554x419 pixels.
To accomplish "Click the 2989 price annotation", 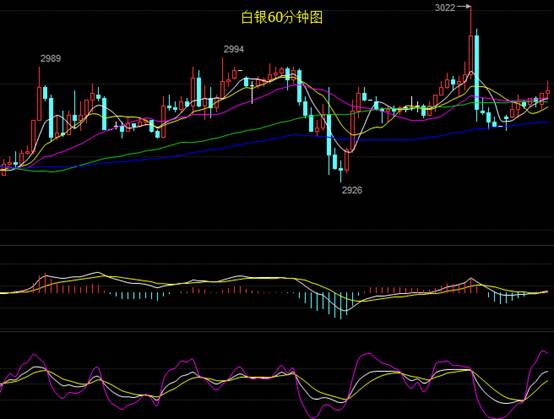I will coord(51,58).
